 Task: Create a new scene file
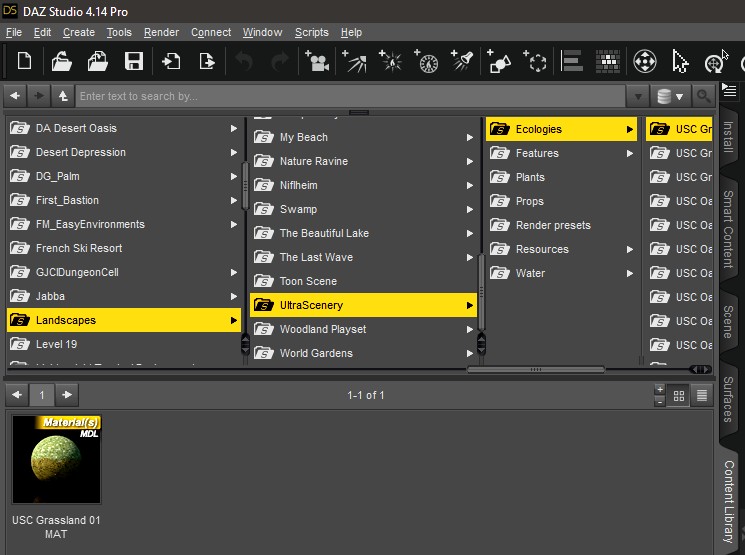(24, 61)
